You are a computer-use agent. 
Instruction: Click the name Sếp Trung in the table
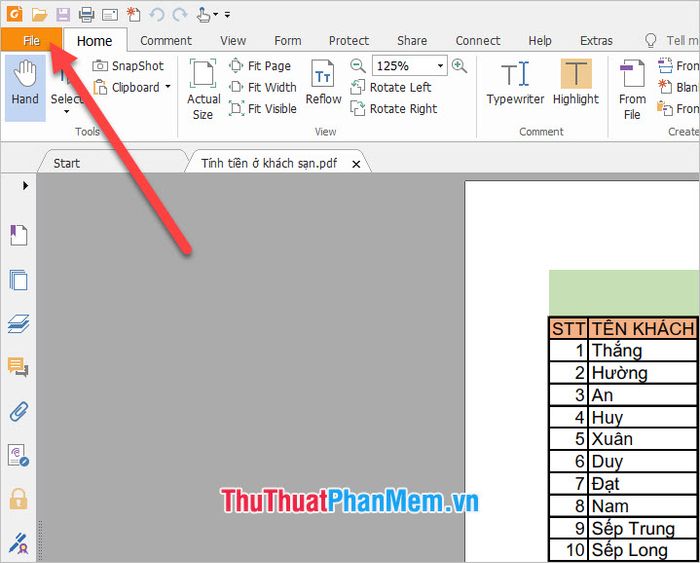(633, 529)
